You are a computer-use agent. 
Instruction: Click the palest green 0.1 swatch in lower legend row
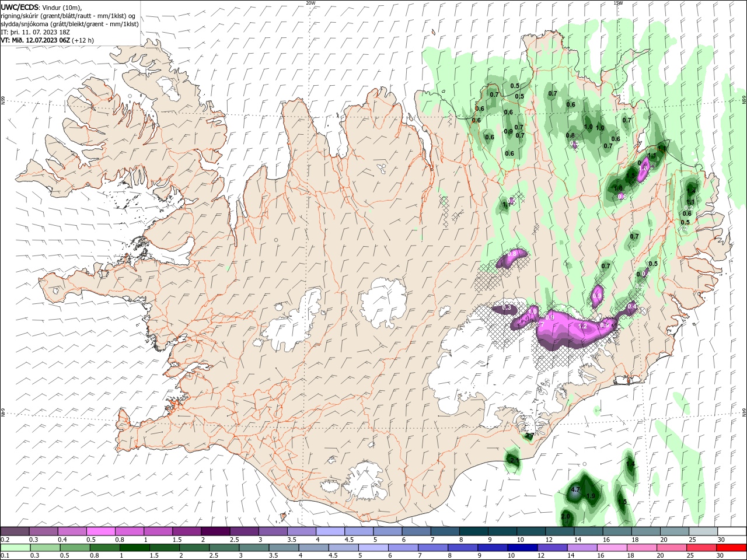16,548
